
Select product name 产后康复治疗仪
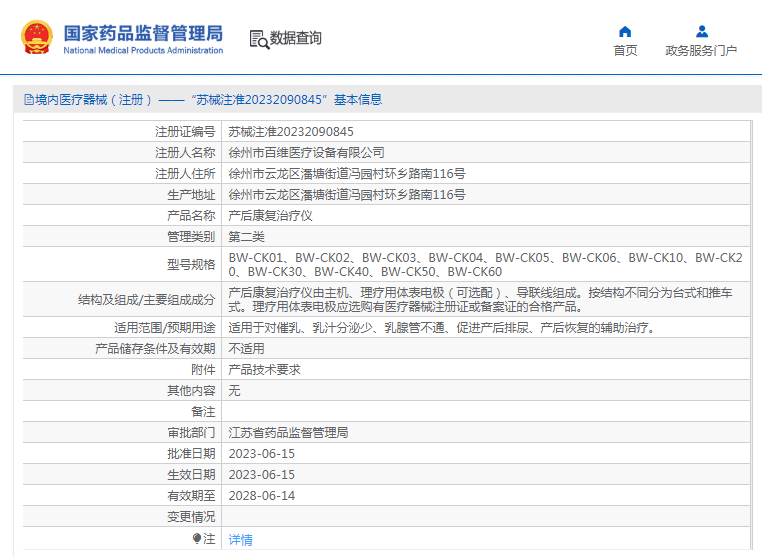(x=270, y=215)
